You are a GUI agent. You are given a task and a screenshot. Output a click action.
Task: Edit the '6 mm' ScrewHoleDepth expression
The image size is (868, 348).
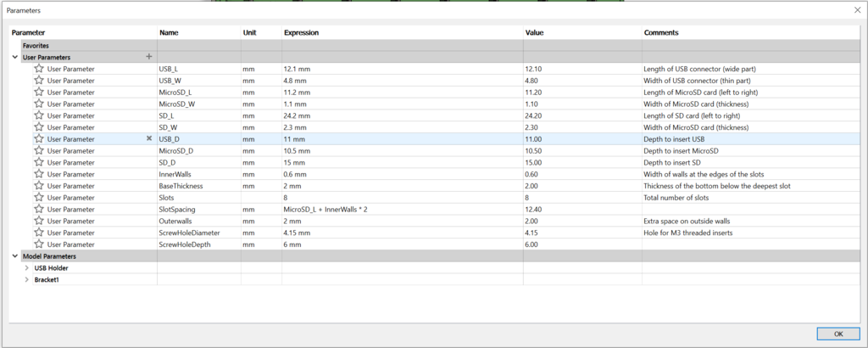click(x=403, y=244)
